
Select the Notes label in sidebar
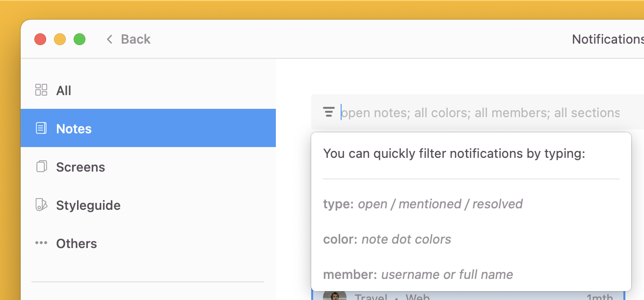74,129
